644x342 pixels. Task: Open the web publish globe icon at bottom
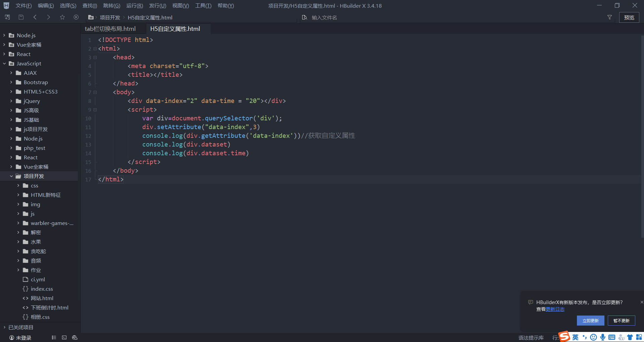click(74, 337)
